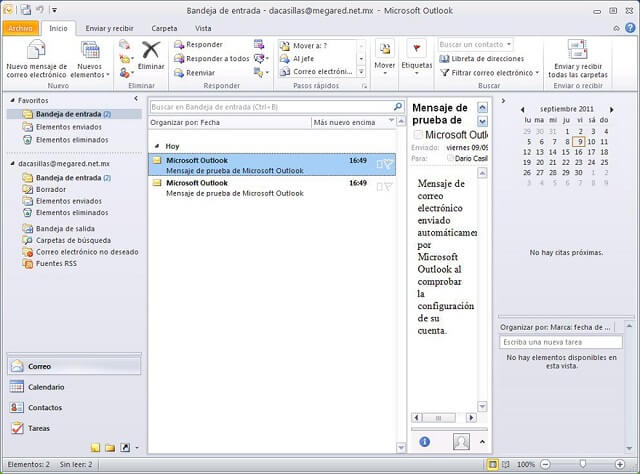Open Outlook help question mark icon
Viewport: 640px width, 474px height.
coord(630,28)
